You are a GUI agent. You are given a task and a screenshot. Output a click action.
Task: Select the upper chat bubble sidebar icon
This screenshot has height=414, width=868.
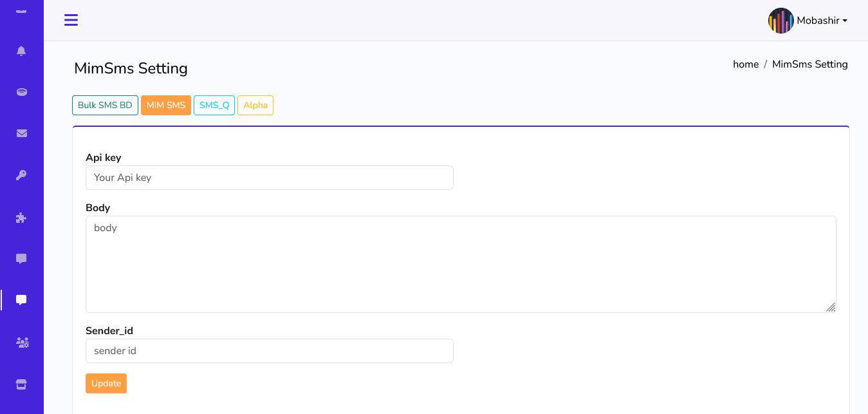click(21, 259)
